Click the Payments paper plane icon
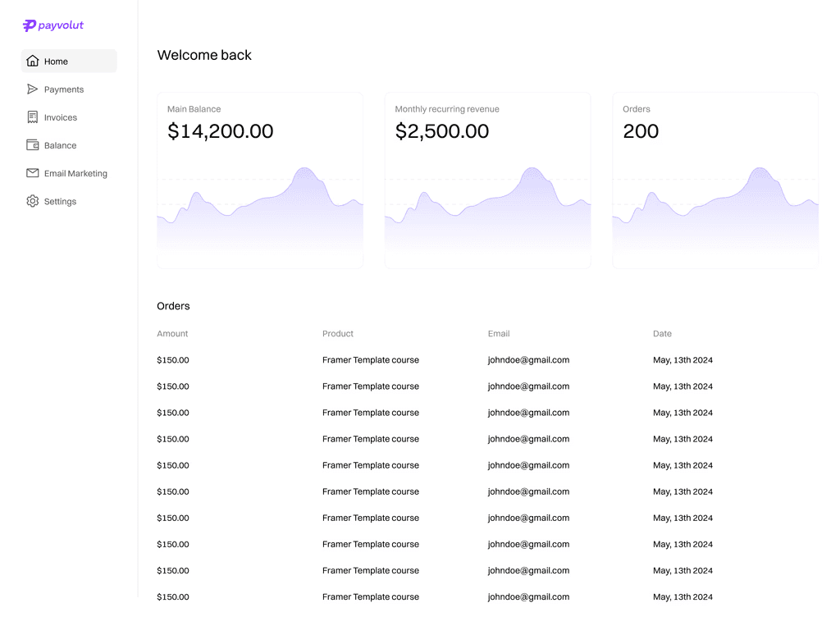 (33, 89)
